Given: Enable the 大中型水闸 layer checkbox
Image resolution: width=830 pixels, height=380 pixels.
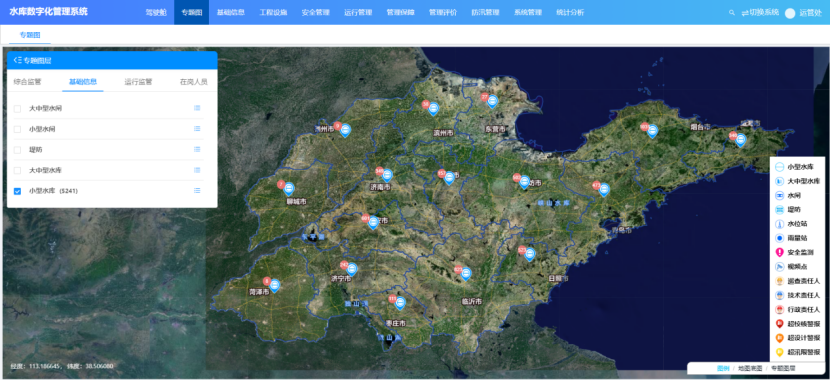Looking at the screenshot, I should pos(17,108).
